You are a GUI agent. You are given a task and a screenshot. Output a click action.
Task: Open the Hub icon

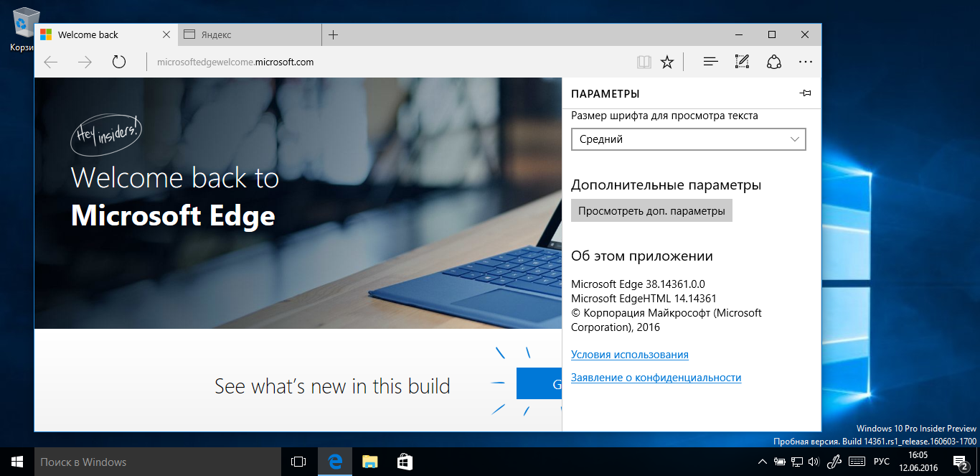711,62
